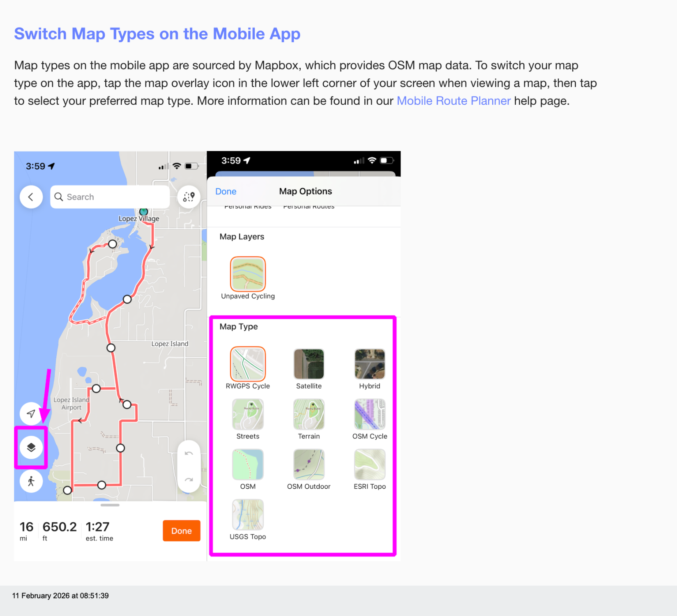Select the Satellite map type
Image resolution: width=677 pixels, height=616 pixels.
tap(309, 364)
